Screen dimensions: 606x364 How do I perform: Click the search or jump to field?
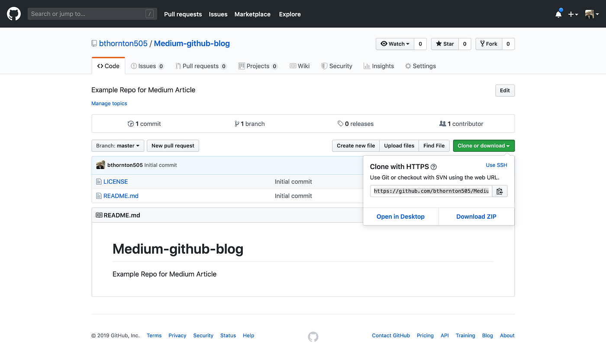92,13
